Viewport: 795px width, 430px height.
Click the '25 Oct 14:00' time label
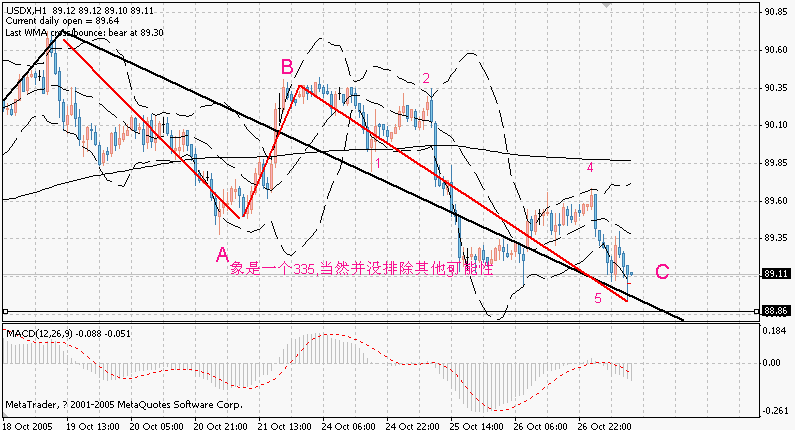[x=477, y=425]
